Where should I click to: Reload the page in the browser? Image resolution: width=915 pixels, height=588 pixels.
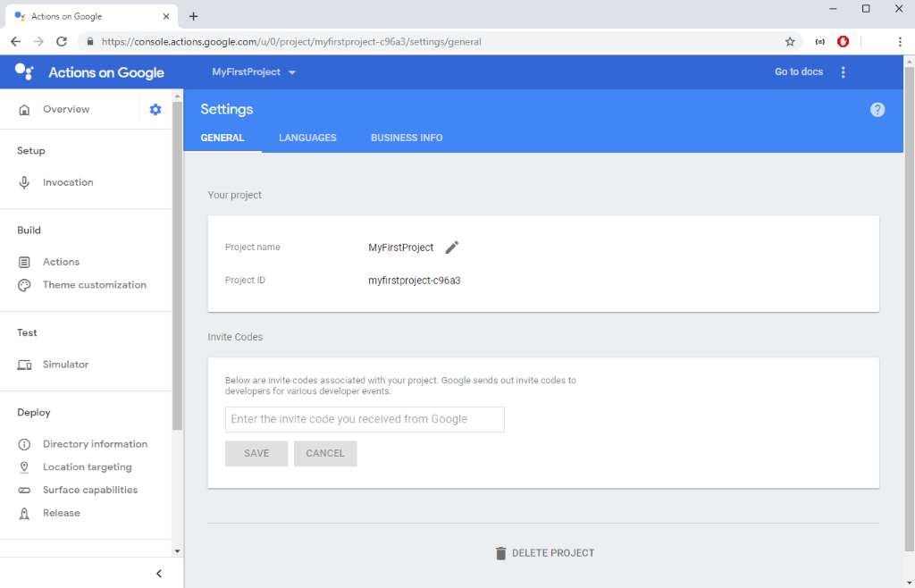(62, 41)
